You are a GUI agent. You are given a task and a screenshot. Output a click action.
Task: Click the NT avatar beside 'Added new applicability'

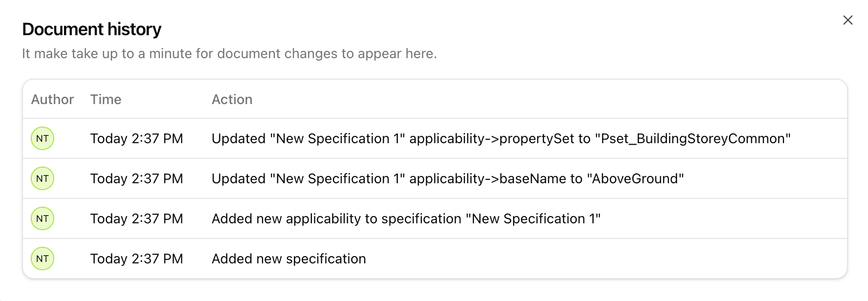point(42,219)
